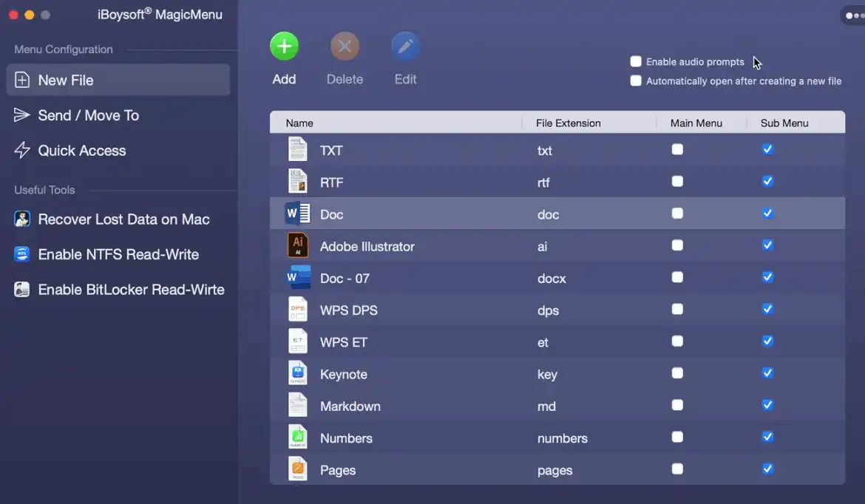Launch Enable NTFS Read-Write tool
Viewport: 865px width, 504px height.
118,254
